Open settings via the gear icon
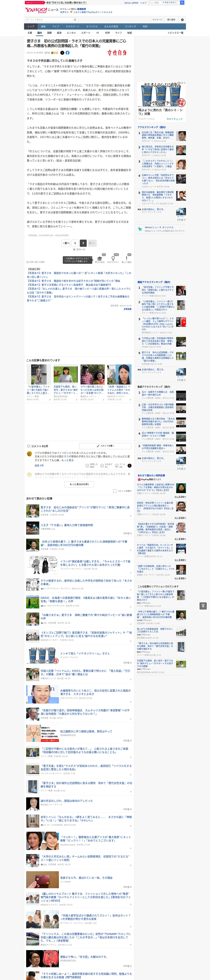Screen dimensions: 210x980 tap(182, 20)
